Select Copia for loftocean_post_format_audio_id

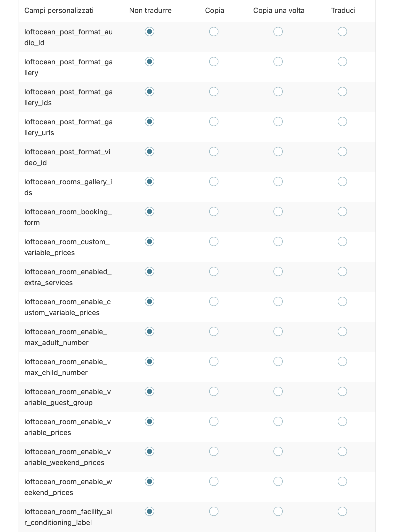(214, 32)
